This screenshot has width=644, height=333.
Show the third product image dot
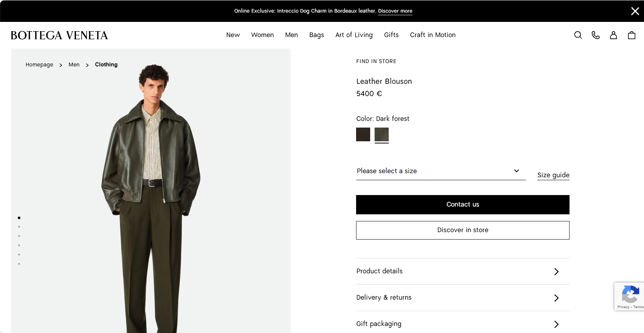(19, 236)
